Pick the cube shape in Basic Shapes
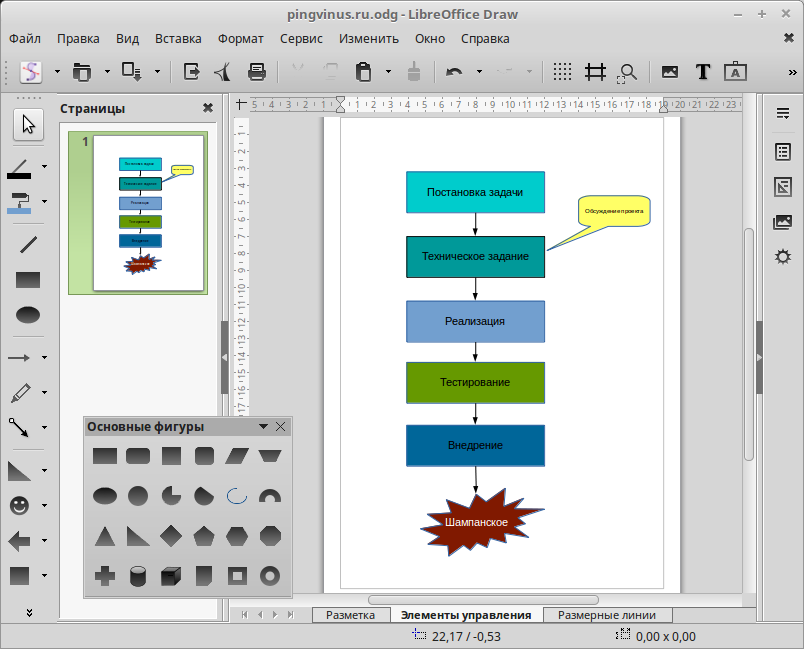804x649 pixels. point(171,575)
